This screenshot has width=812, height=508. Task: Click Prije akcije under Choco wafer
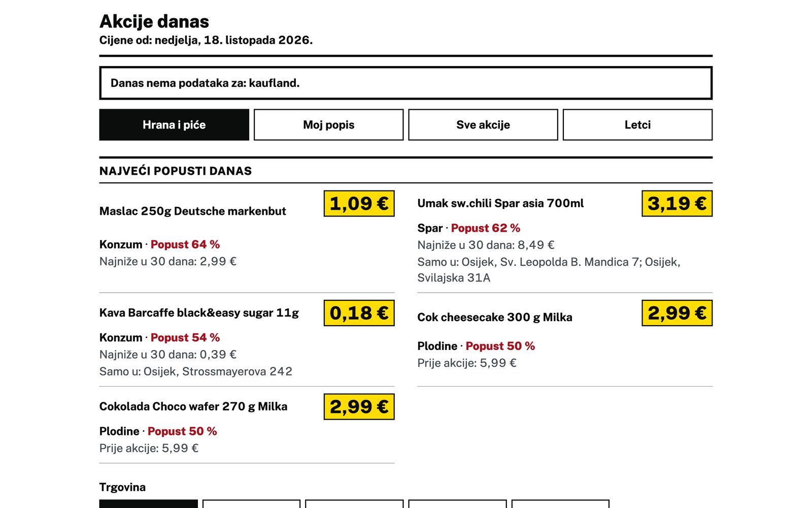pyautogui.click(x=149, y=448)
